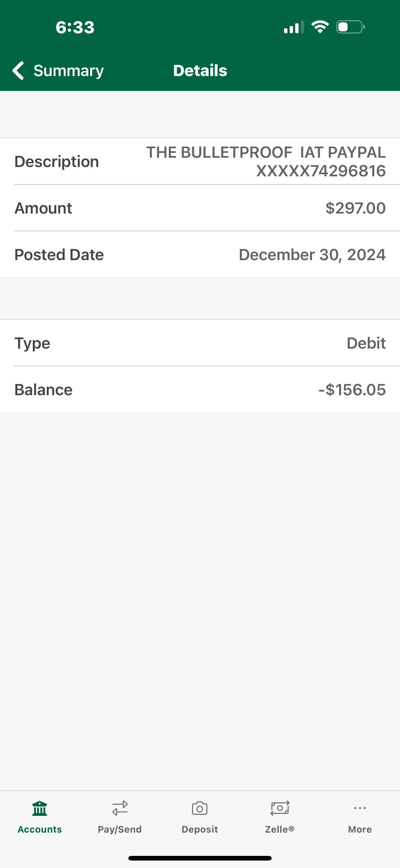Tap the Zelle money icon
Screen dimensions: 400x868
click(280, 808)
